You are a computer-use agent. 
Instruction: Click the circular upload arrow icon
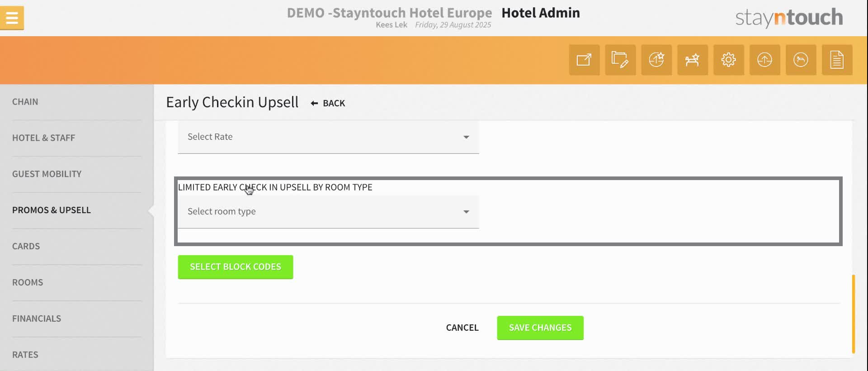[764, 60]
